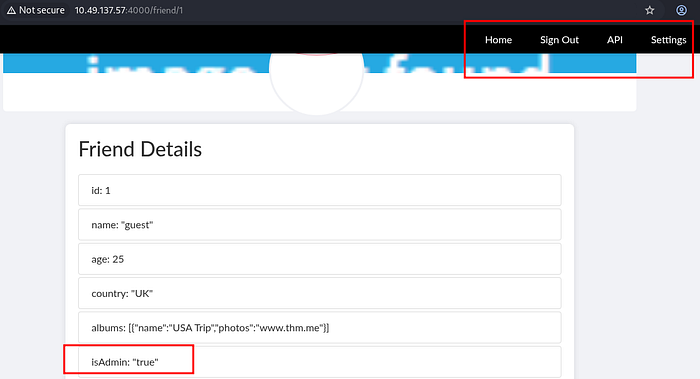Screen dimensions: 700x379
Task: Open the API navbar link
Action: [614, 40]
